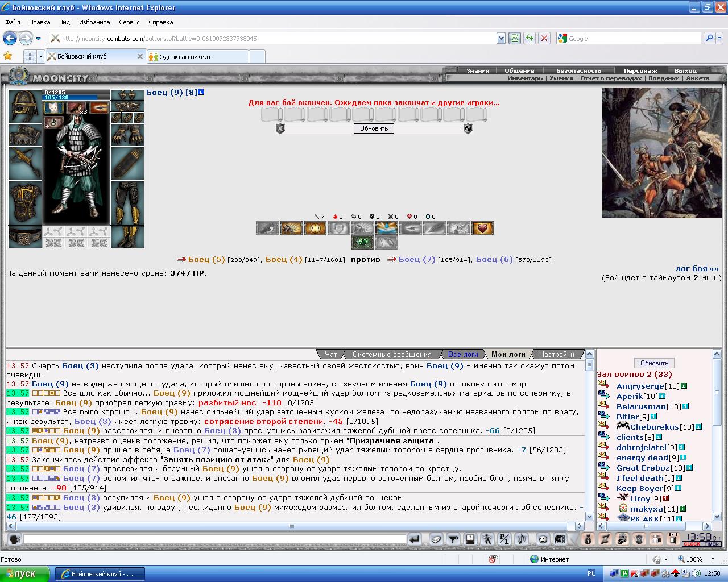Click the smiley emoticons icon in chat bar

click(x=543, y=539)
